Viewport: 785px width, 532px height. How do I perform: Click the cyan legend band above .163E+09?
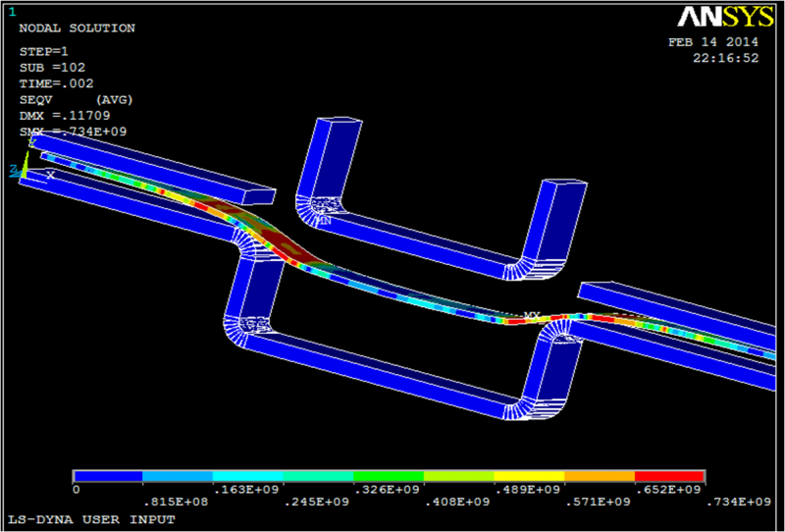[x=248, y=476]
